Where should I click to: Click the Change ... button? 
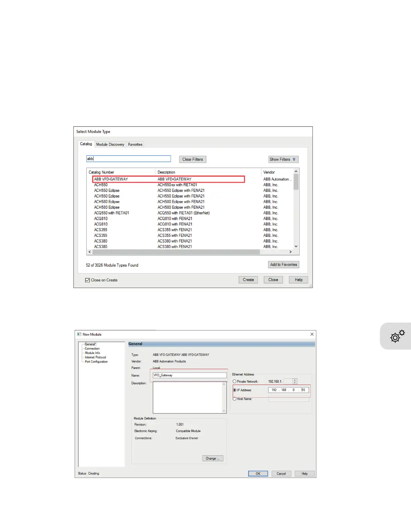(213, 458)
